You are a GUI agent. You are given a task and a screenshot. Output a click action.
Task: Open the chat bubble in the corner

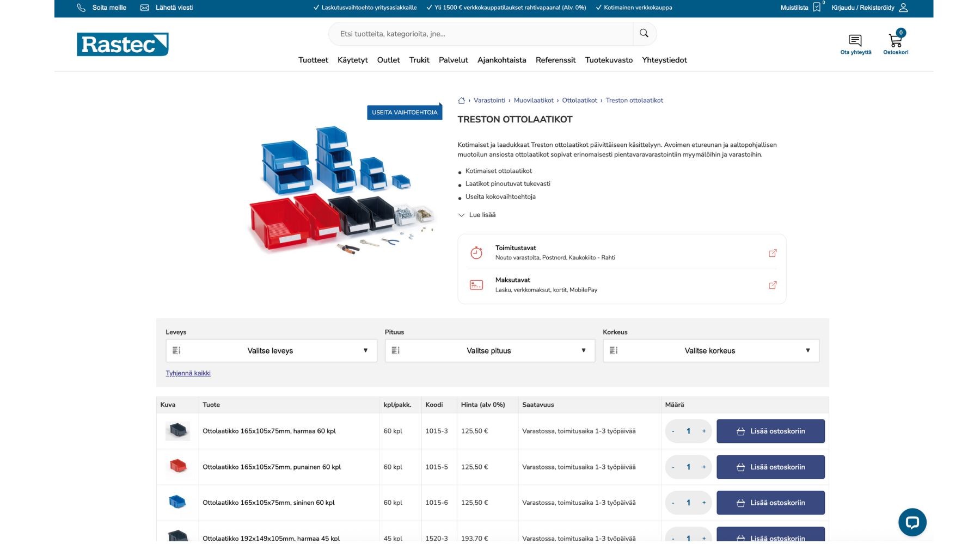914,522
